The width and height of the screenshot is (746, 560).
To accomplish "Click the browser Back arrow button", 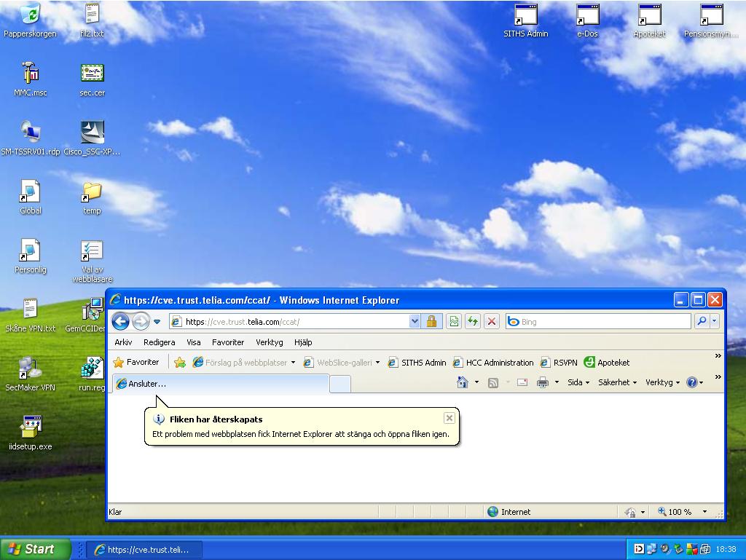I will pyautogui.click(x=121, y=322).
